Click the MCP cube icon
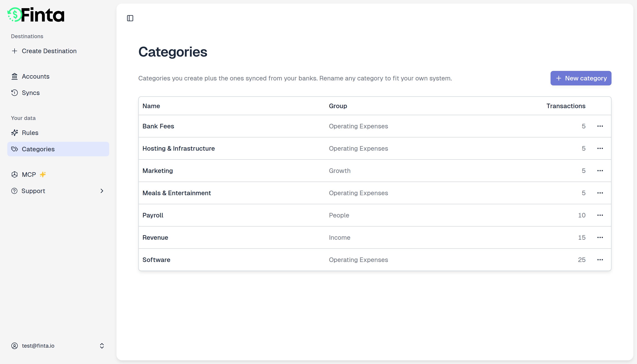This screenshot has width=637, height=364. pyautogui.click(x=15, y=175)
